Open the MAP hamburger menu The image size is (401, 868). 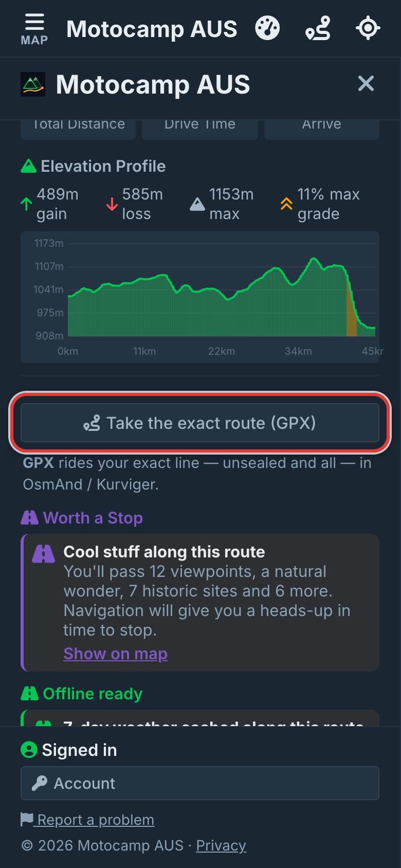pos(34,29)
